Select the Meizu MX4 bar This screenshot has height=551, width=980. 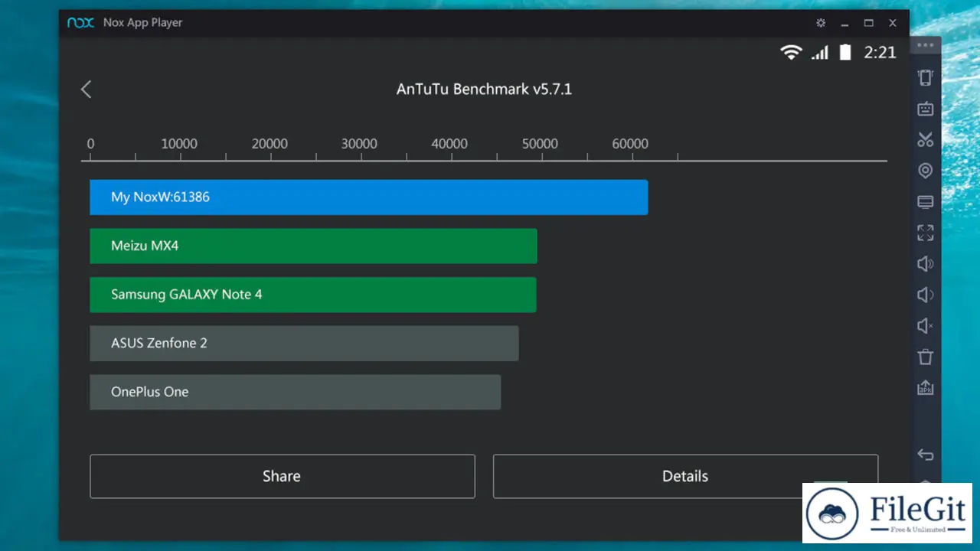[x=313, y=246]
